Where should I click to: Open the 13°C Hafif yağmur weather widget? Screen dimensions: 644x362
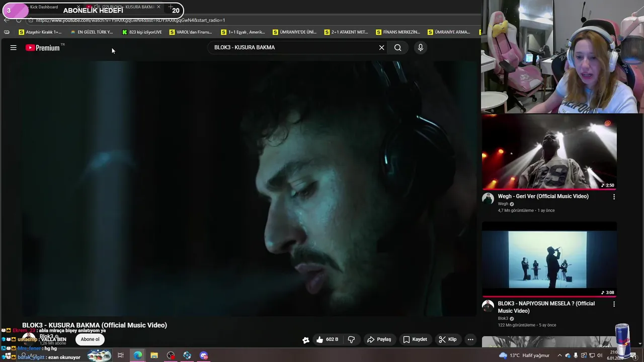(524, 355)
